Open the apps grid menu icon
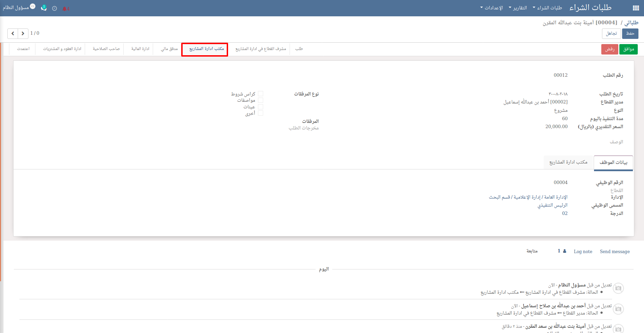The width and height of the screenshot is (644, 333). point(636,8)
